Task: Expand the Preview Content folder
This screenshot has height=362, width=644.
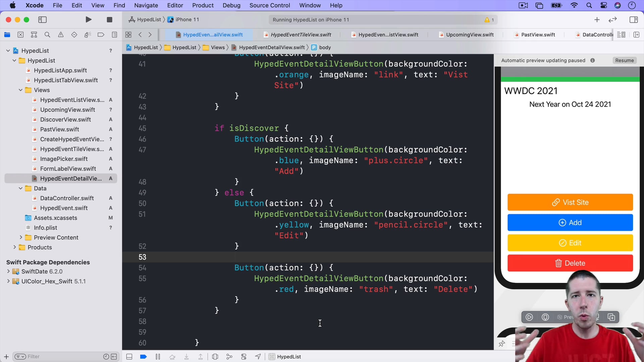Action: 21,238
